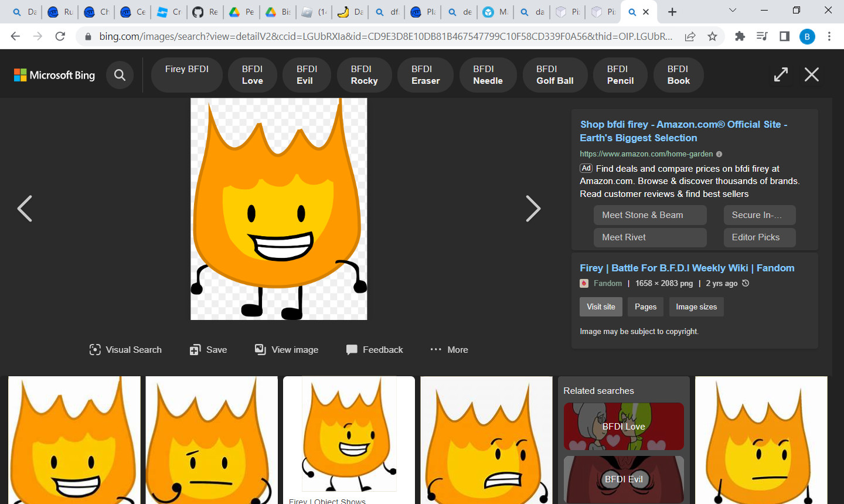Click the ad info icon beside Amazon URL
Screen dimensions: 844x504
click(x=719, y=154)
